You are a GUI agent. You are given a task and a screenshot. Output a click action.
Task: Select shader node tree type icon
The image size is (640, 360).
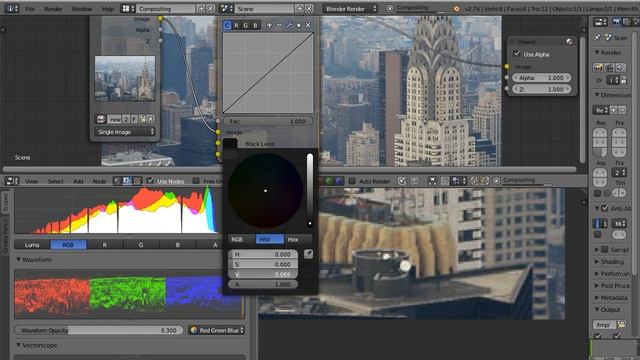tap(117, 181)
